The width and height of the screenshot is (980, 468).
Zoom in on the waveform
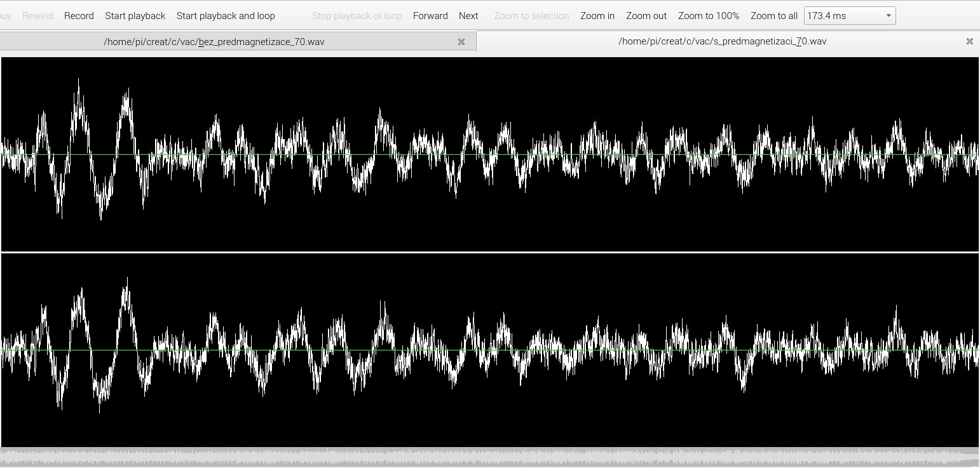click(597, 16)
